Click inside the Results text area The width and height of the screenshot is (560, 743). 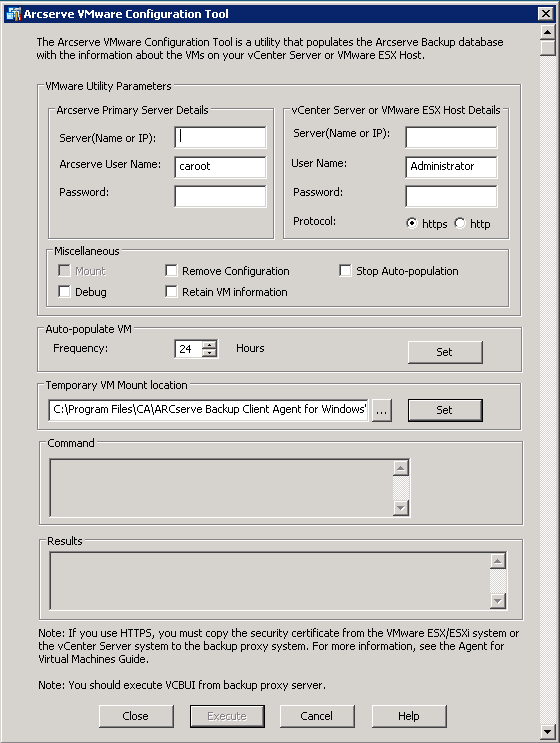tap(270, 581)
